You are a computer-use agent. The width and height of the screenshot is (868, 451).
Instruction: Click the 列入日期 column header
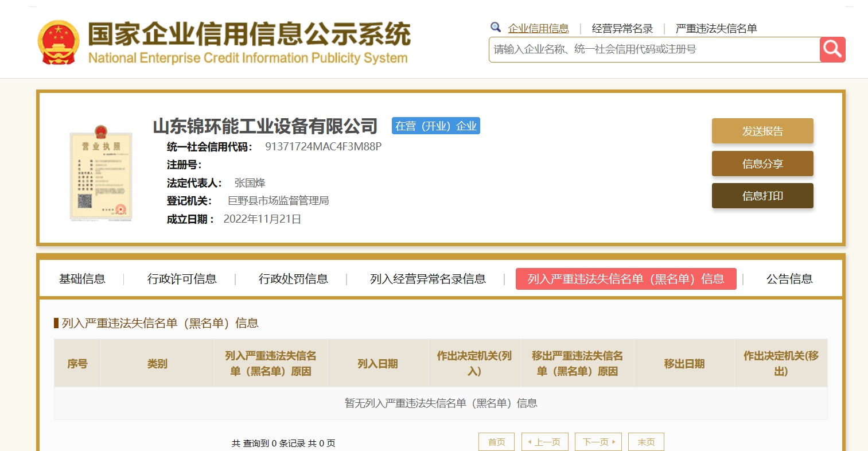tap(377, 363)
